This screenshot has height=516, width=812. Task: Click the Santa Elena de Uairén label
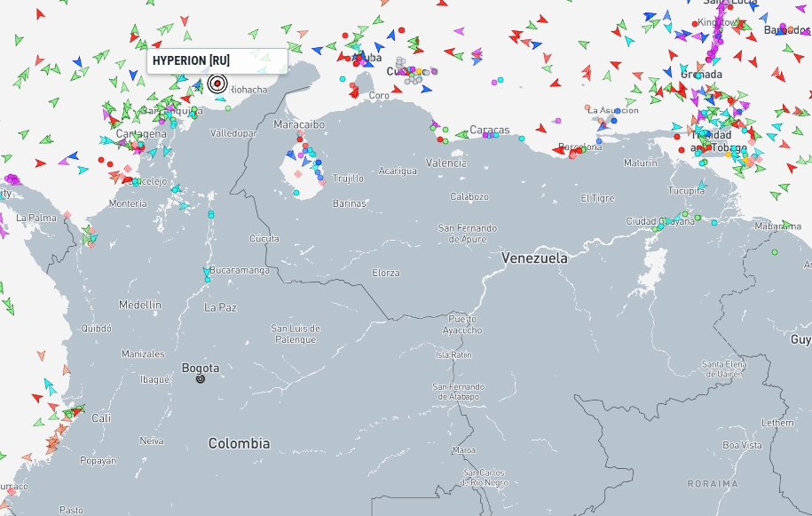724,369
